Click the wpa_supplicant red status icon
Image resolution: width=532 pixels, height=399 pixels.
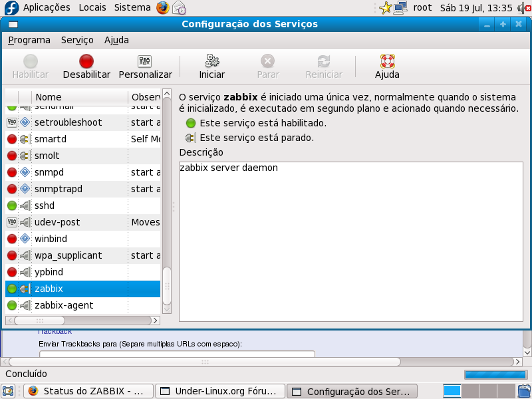[12, 255]
